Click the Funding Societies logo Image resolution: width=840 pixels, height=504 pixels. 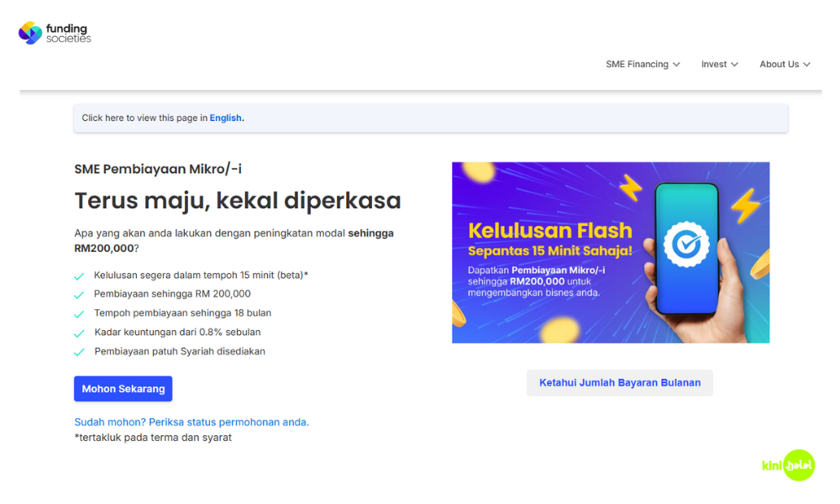[x=55, y=33]
